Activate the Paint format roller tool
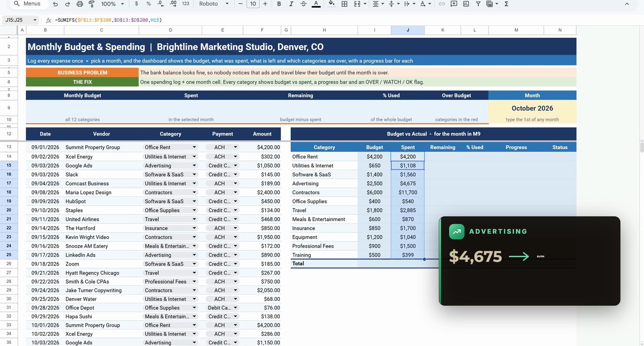 tap(92, 4)
